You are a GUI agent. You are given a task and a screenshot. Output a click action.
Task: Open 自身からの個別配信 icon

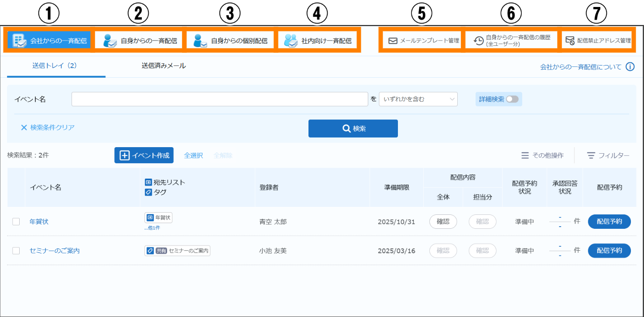pyautogui.click(x=200, y=40)
